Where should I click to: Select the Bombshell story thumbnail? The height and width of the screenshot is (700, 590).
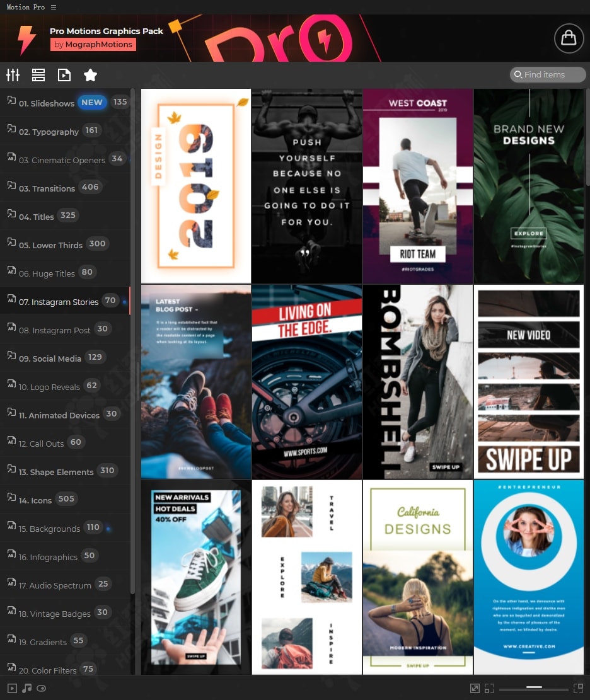[417, 382]
